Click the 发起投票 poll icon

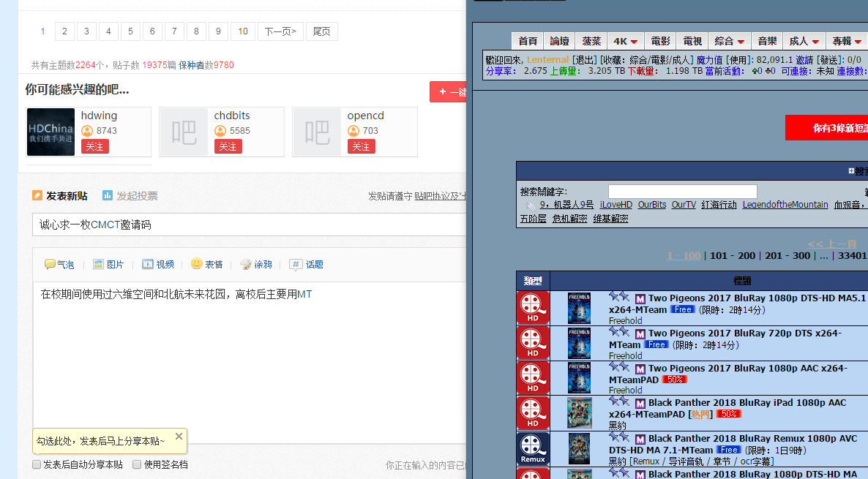[x=108, y=195]
